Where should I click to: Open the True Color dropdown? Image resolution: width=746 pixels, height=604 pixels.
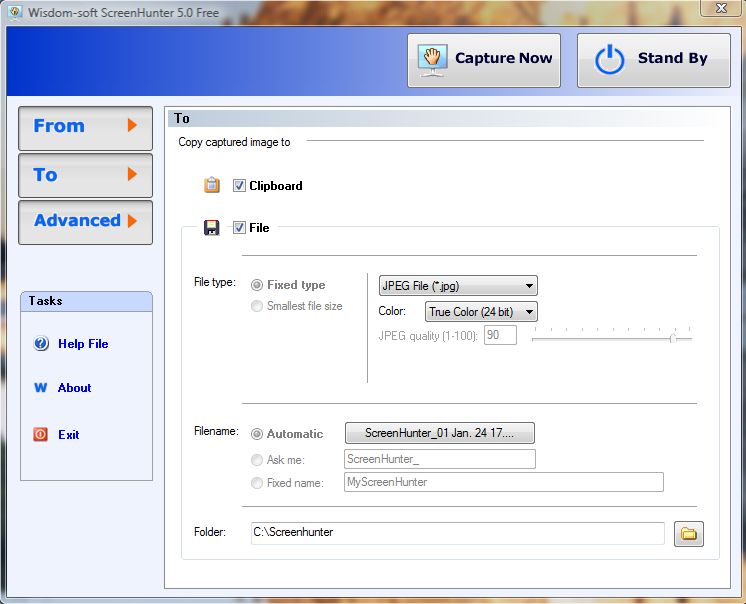pyautogui.click(x=481, y=312)
